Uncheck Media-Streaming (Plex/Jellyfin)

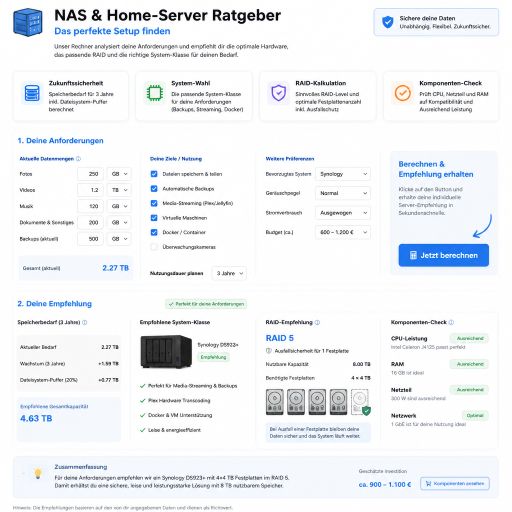coord(154,203)
